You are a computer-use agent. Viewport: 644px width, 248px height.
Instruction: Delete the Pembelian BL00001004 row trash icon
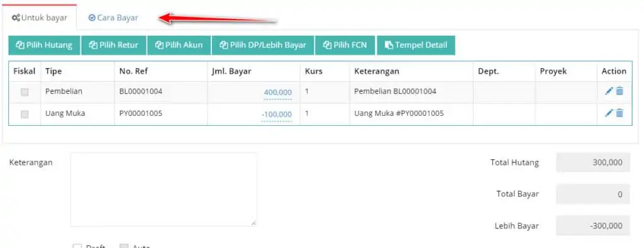(x=619, y=91)
